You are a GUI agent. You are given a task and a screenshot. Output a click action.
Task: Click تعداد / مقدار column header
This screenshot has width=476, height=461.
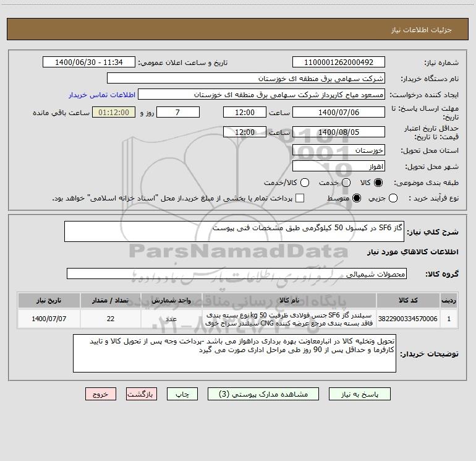(111, 300)
